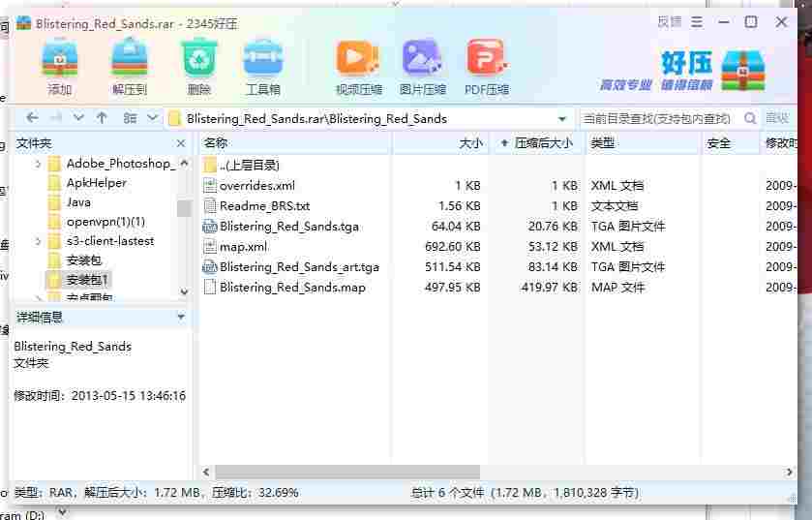Viewport: 812px width, 520px height.
Task: Click the map.xml file icon
Action: pyautogui.click(x=210, y=247)
